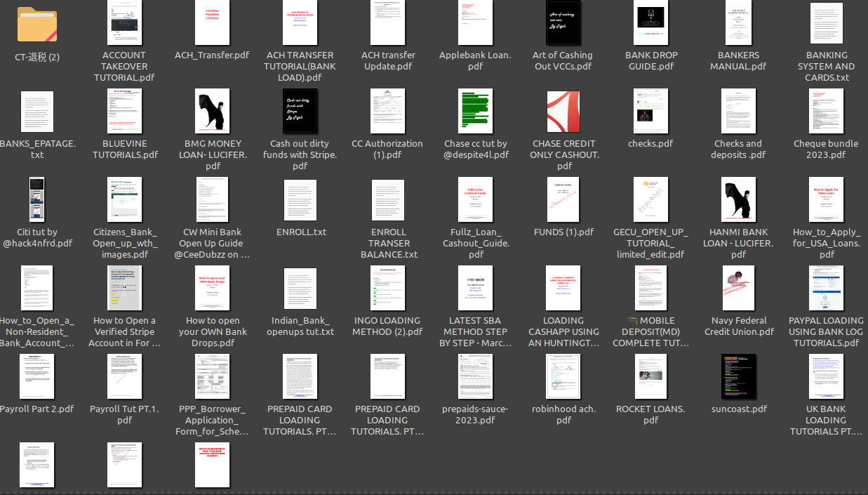Viewport: 868px width, 495px height.
Task: Select the Payroll Part 2.pdf file
Action: [37, 377]
